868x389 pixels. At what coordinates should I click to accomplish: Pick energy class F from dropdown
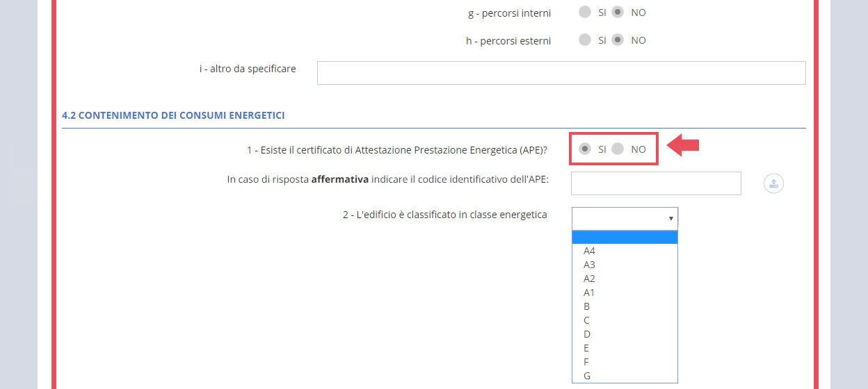pyautogui.click(x=588, y=362)
